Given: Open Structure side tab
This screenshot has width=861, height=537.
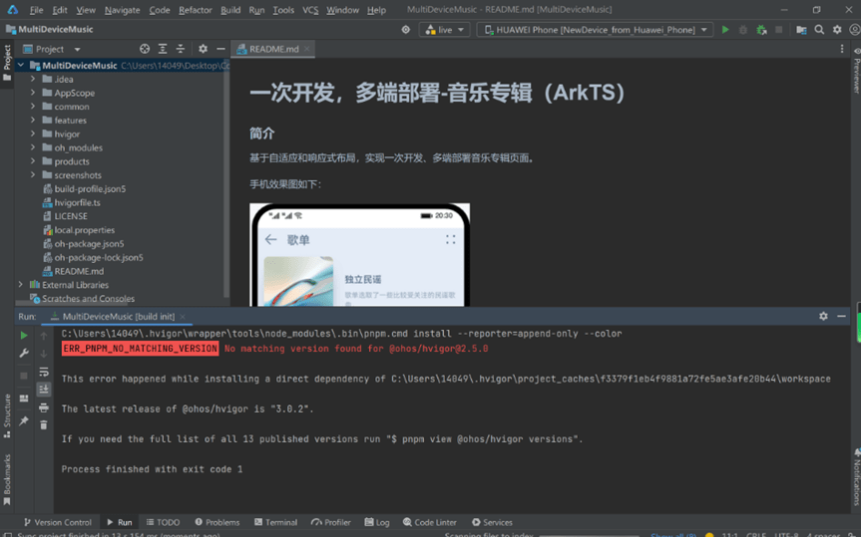Looking at the screenshot, I should tap(7, 416).
